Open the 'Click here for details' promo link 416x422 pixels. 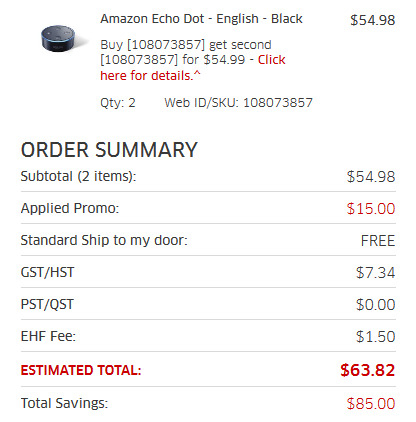[193, 68]
